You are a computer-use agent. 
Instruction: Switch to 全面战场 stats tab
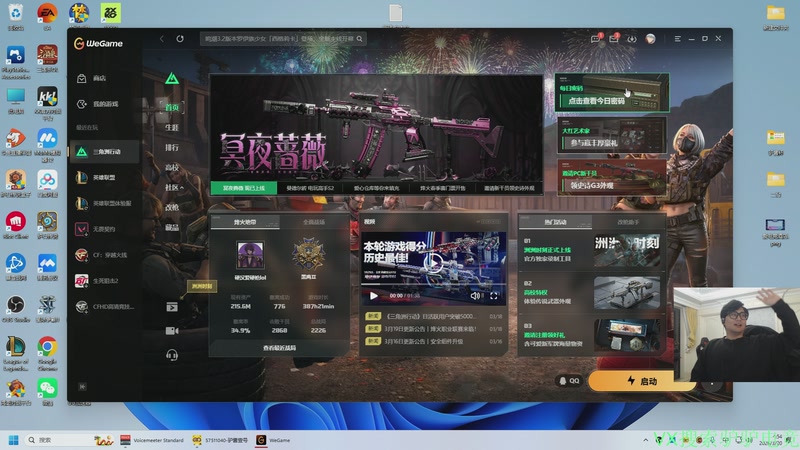[314, 222]
